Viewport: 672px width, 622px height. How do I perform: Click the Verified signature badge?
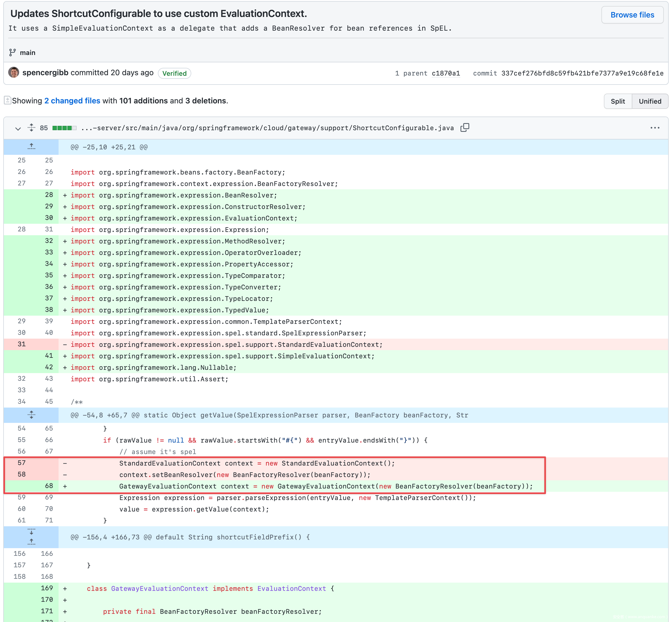click(x=174, y=73)
